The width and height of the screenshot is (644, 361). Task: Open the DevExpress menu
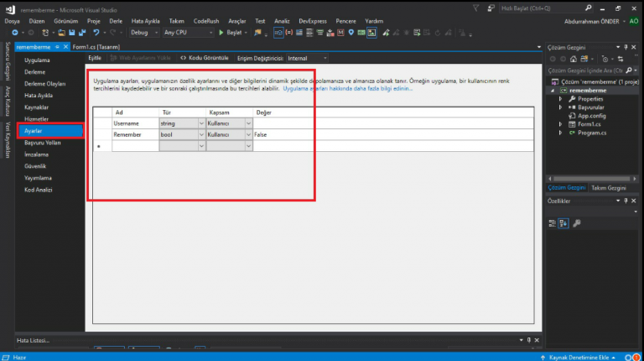[x=313, y=21]
